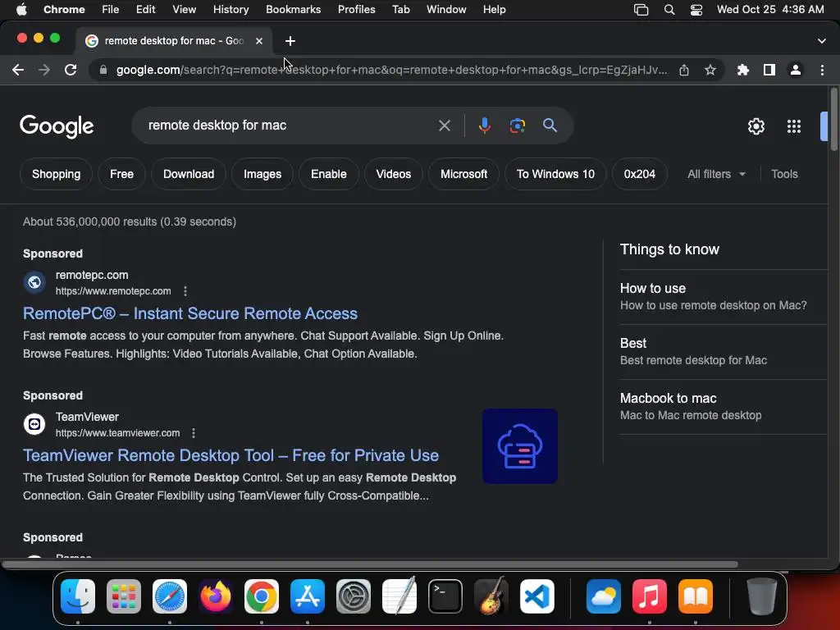Open a new tab
Screen dimensions: 840x630
point(290,41)
